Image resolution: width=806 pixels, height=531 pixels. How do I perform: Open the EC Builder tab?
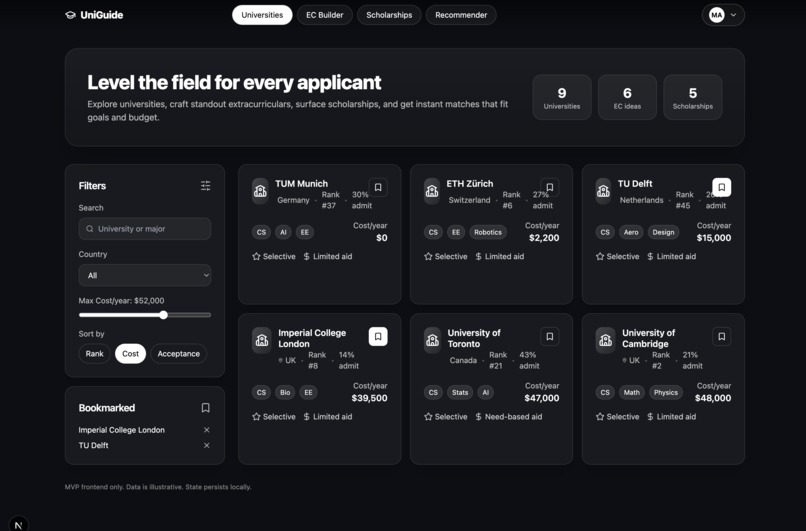(x=324, y=15)
